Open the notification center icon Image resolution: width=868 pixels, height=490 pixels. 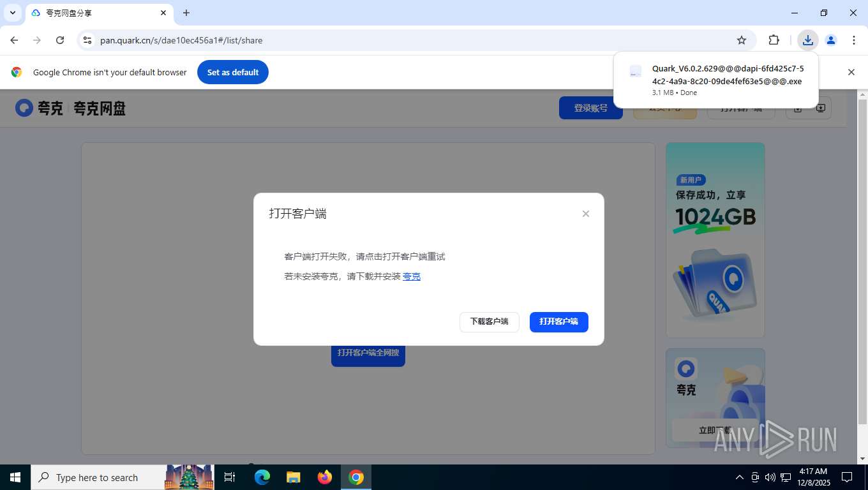click(x=847, y=477)
